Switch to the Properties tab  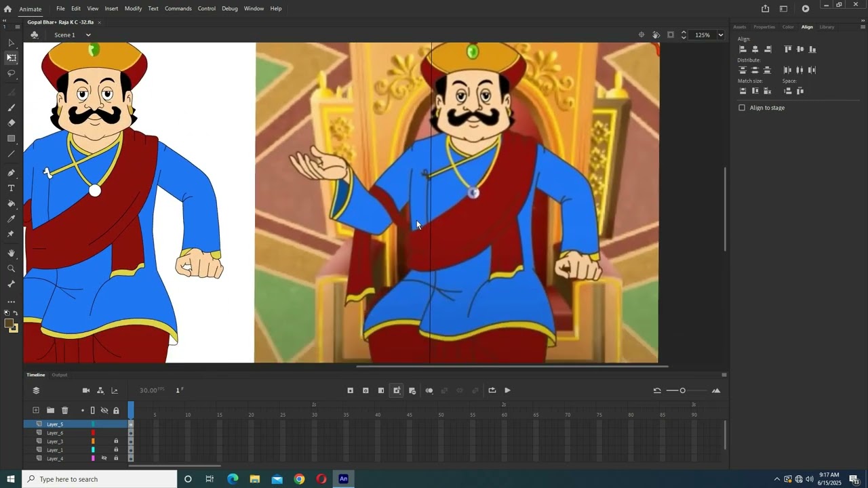coord(764,27)
